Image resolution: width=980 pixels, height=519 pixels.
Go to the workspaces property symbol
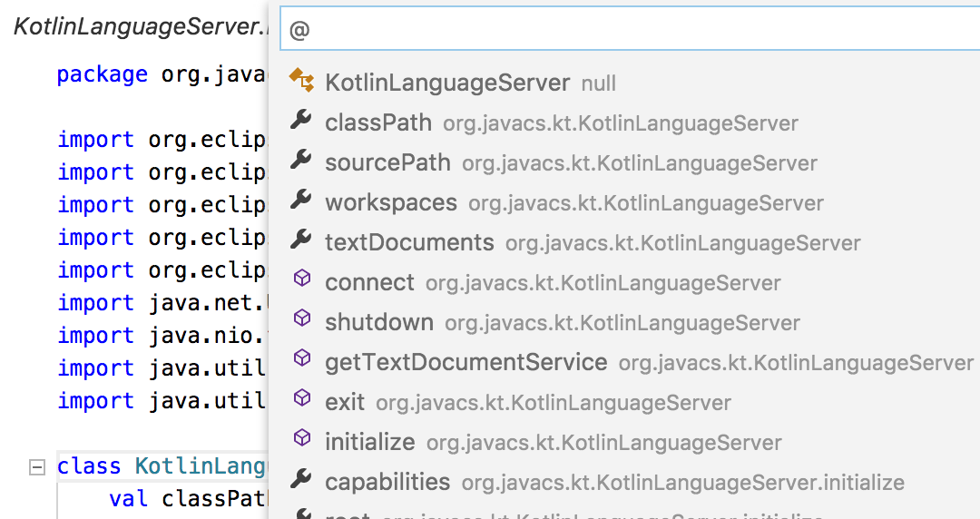pyautogui.click(x=624, y=202)
